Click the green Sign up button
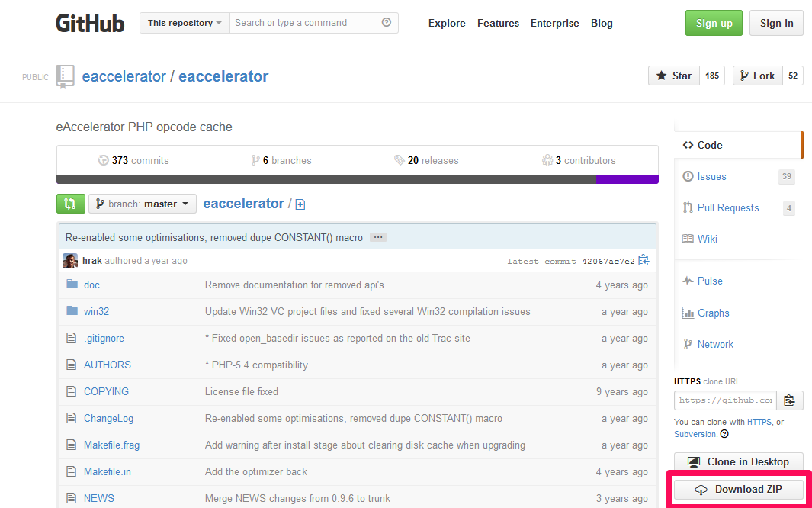 (714, 23)
